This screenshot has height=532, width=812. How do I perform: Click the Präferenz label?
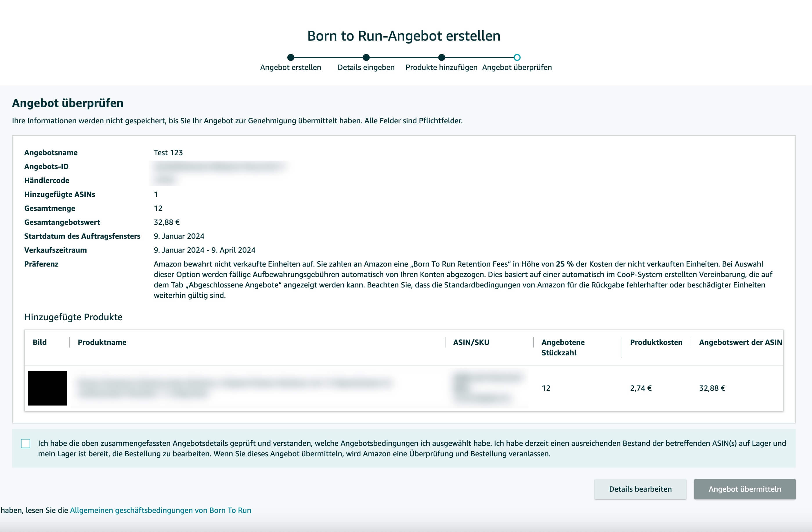(41, 264)
